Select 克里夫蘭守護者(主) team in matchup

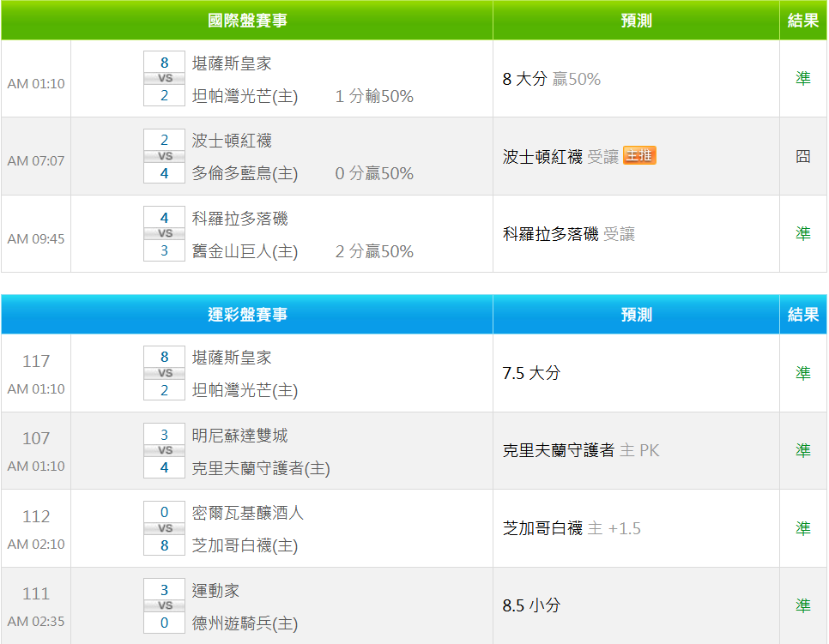coord(261,468)
